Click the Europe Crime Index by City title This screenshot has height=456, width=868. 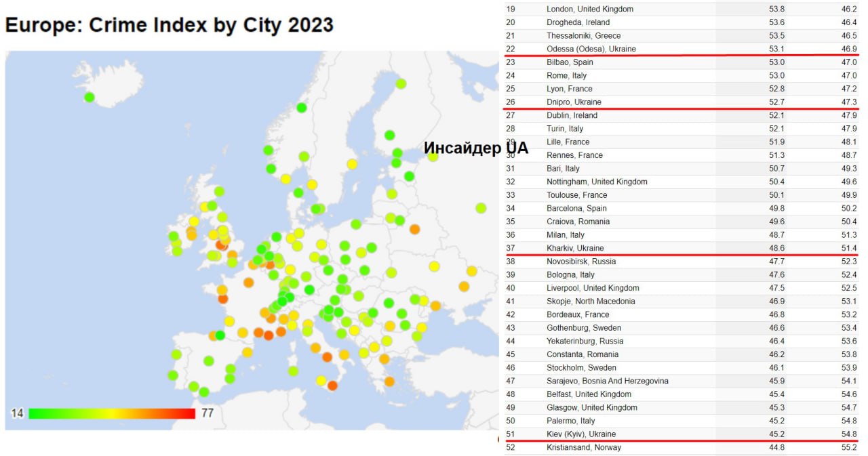point(169,25)
